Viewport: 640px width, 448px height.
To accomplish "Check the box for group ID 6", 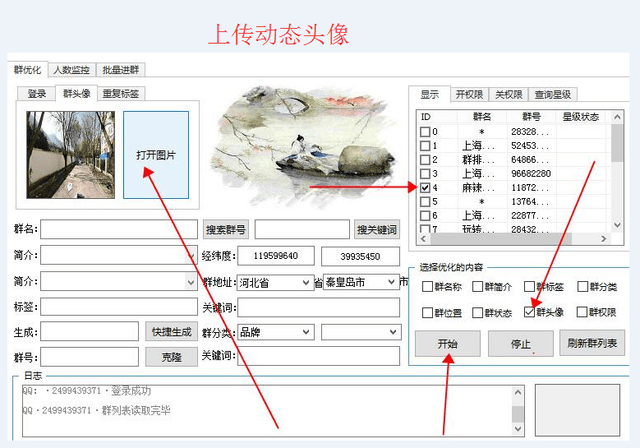I will [425, 215].
